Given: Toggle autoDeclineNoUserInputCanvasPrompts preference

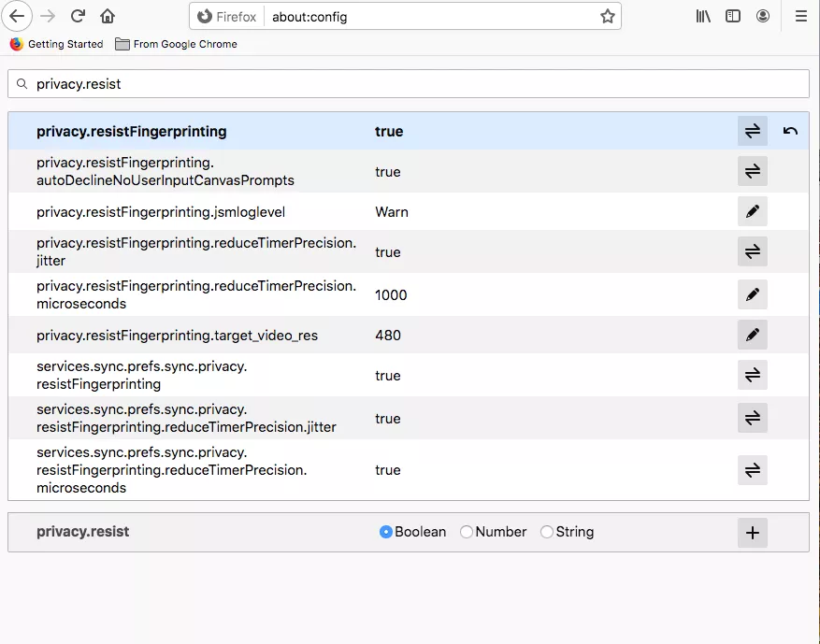Looking at the screenshot, I should (752, 171).
